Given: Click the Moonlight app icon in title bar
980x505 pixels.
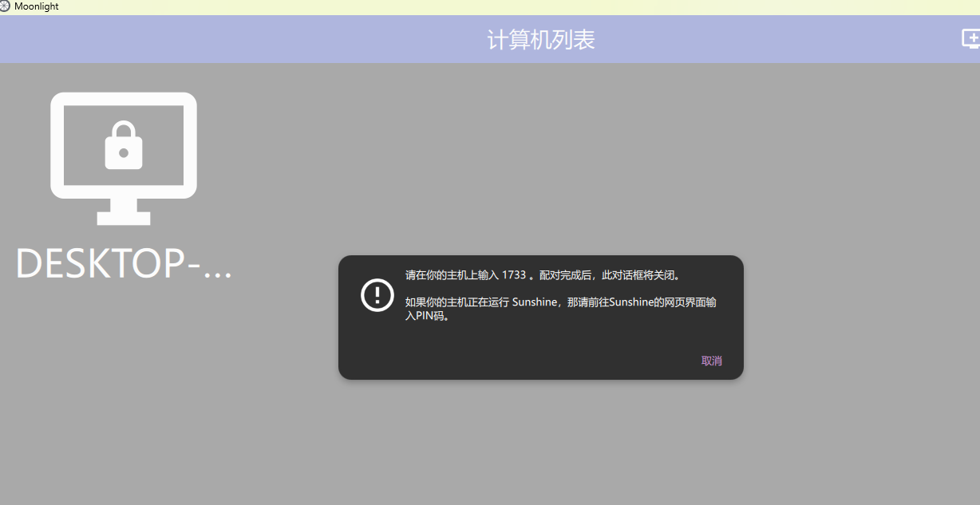Looking at the screenshot, I should pos(5,6).
